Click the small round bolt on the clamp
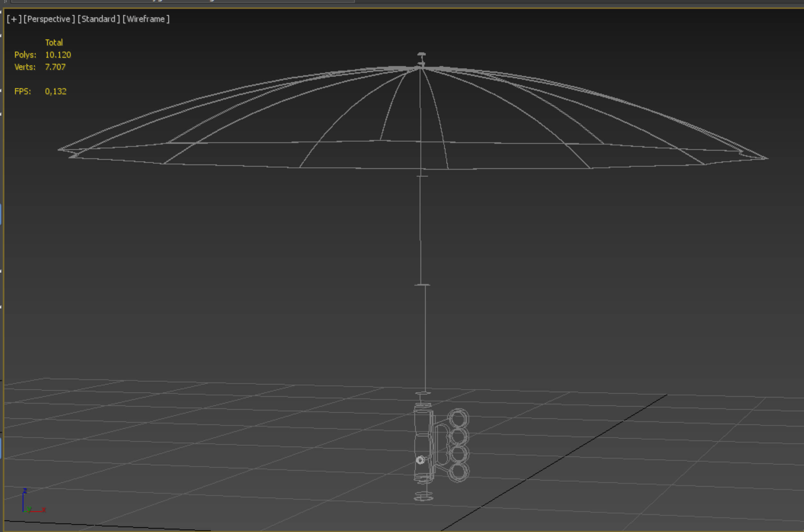 pyautogui.click(x=420, y=460)
